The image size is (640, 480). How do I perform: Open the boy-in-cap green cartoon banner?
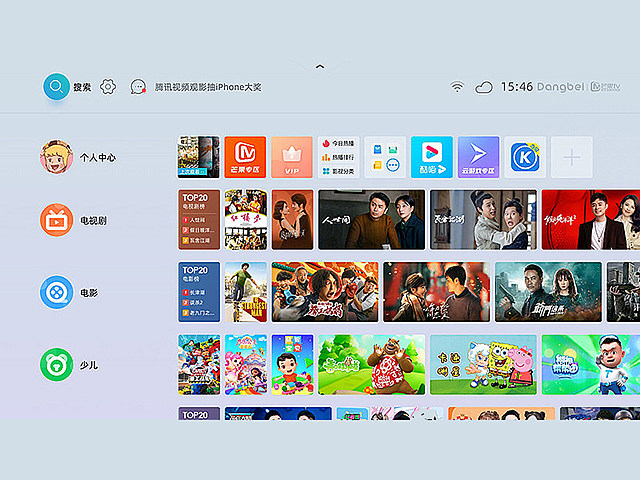click(591, 364)
